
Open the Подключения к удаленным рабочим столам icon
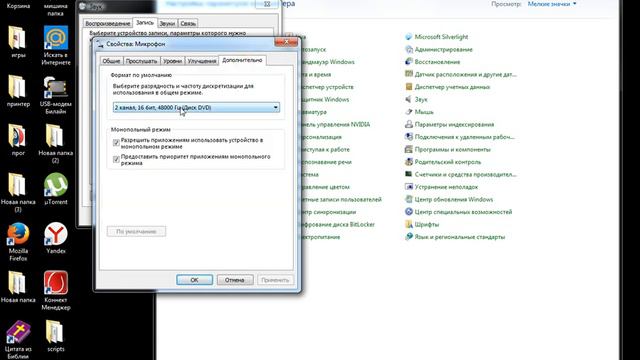[409, 137]
